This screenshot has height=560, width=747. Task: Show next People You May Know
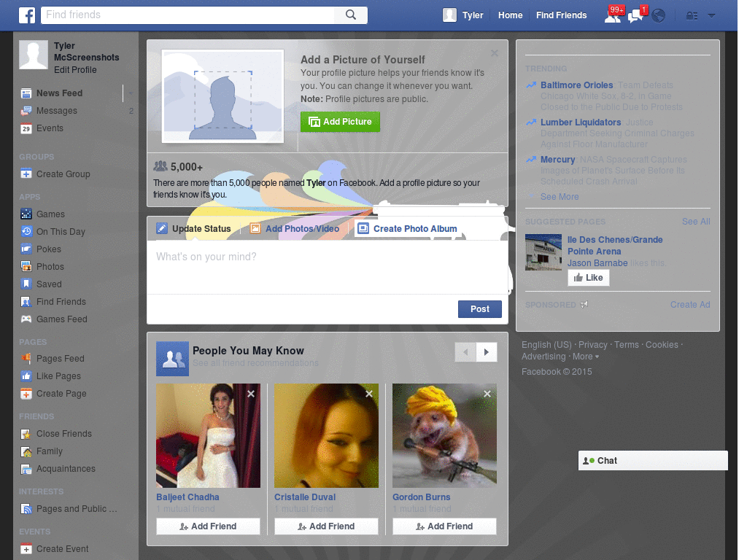click(487, 352)
